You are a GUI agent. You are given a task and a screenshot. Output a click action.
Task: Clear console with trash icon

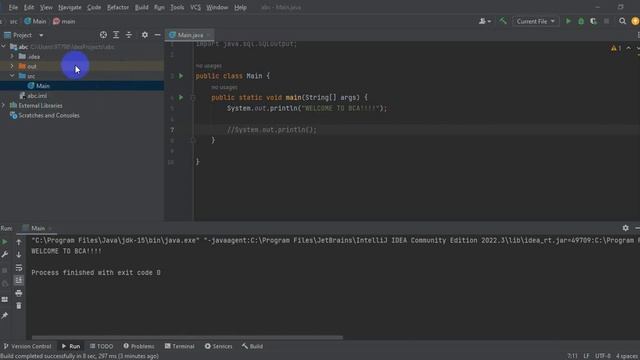[x=19, y=306]
